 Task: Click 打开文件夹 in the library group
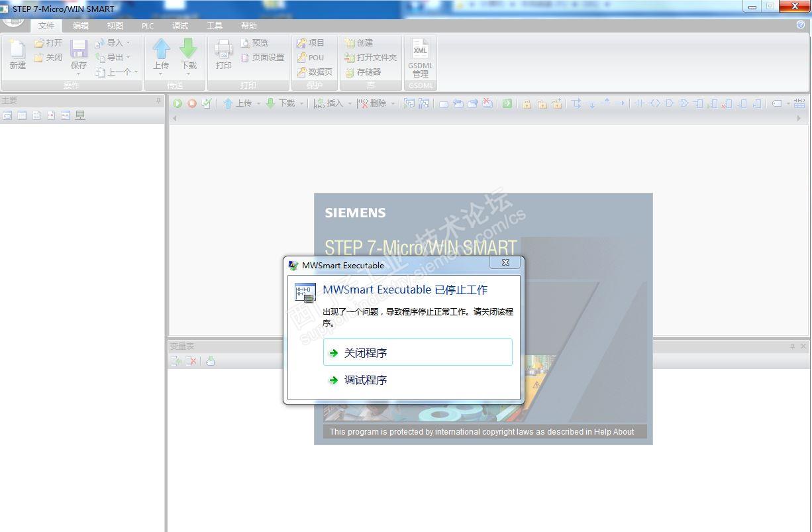point(371,58)
